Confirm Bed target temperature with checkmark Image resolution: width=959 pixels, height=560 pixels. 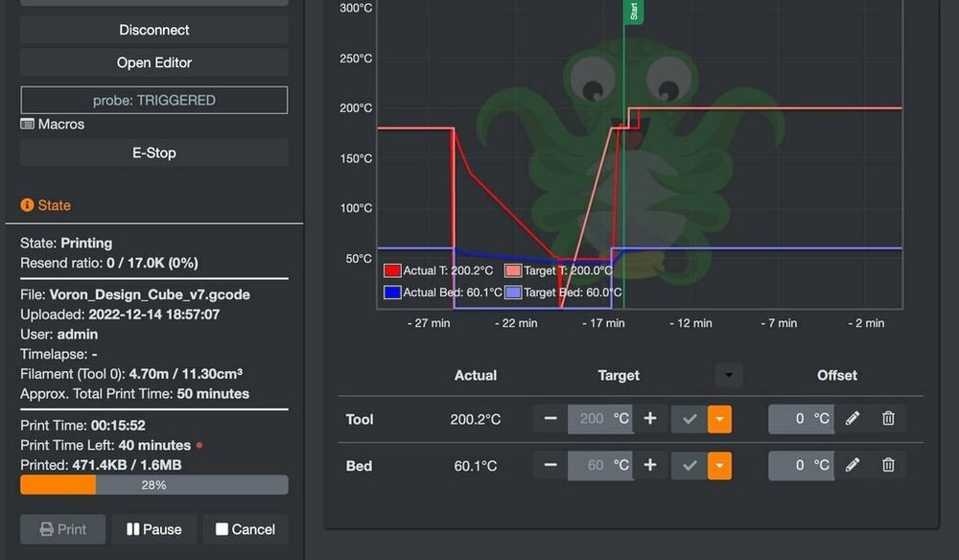[690, 466]
